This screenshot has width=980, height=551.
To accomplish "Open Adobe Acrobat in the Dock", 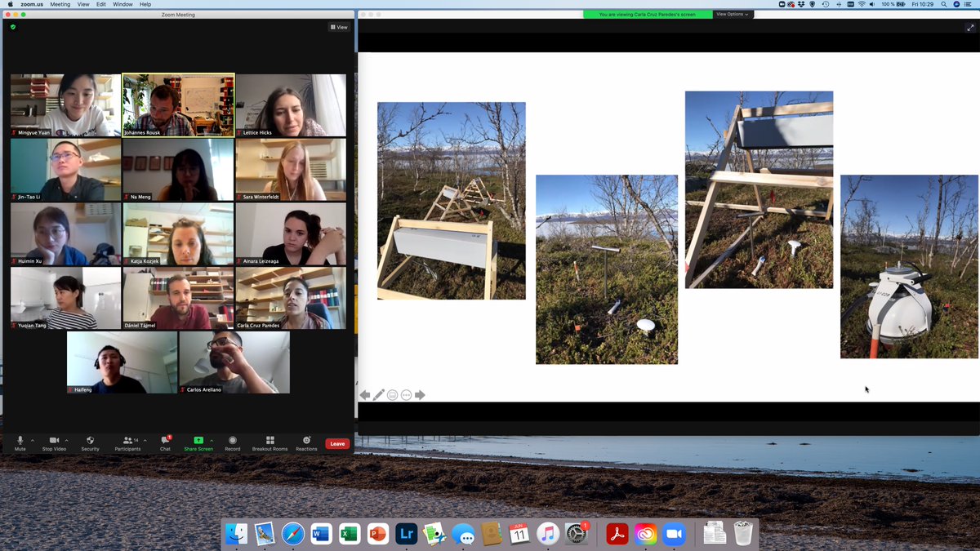I will click(x=617, y=534).
